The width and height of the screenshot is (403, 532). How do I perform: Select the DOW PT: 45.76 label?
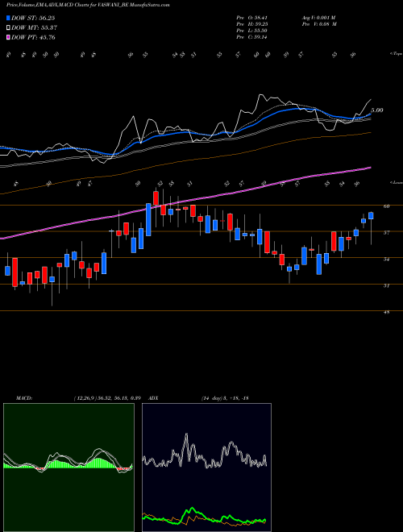click(33, 37)
